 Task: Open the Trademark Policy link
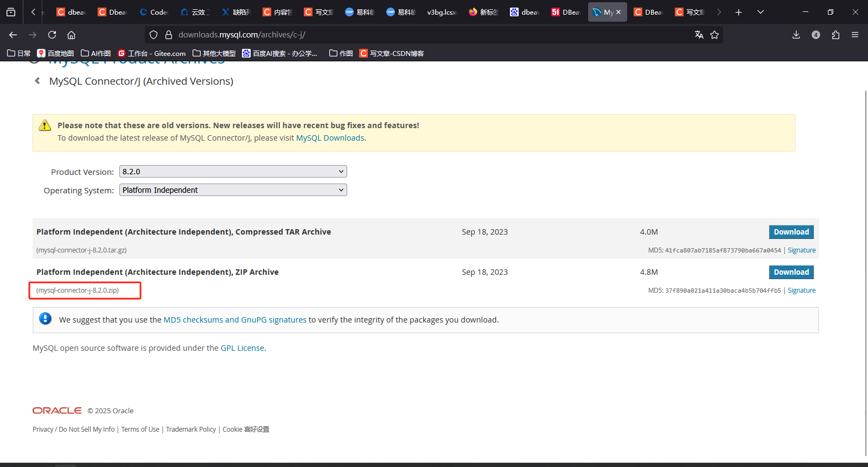(x=191, y=430)
